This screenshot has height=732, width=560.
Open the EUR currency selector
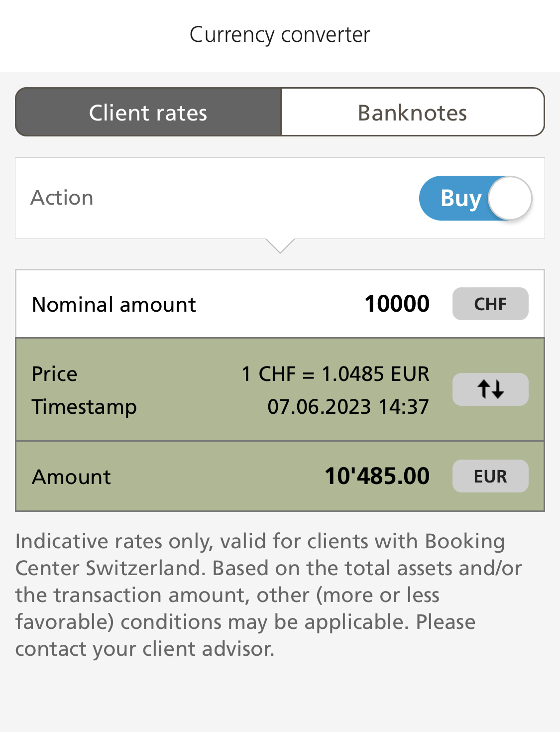coord(490,476)
